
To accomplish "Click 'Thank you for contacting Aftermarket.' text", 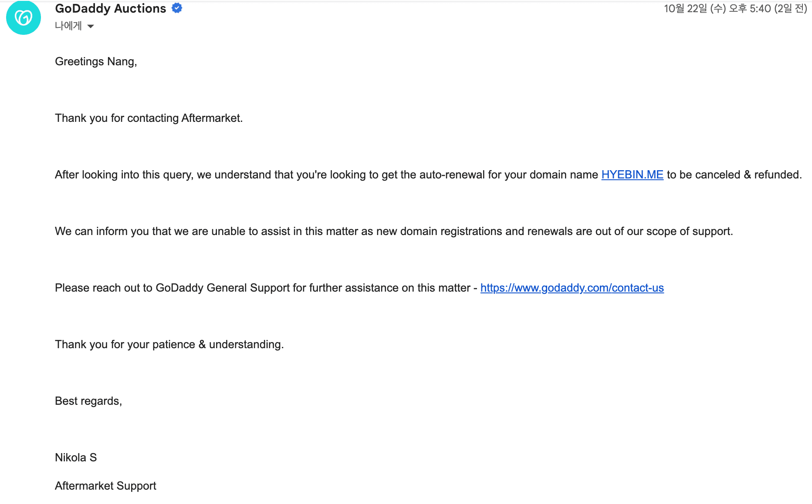I will pos(149,118).
